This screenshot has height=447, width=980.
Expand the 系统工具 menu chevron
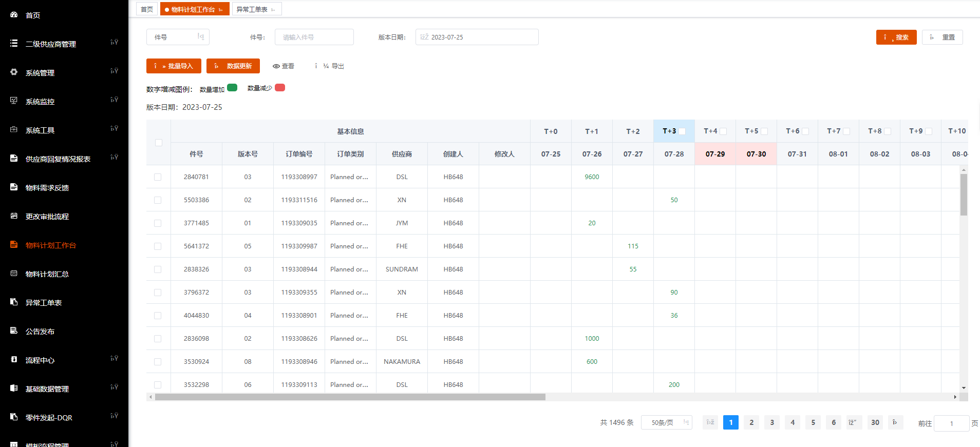[x=114, y=129]
